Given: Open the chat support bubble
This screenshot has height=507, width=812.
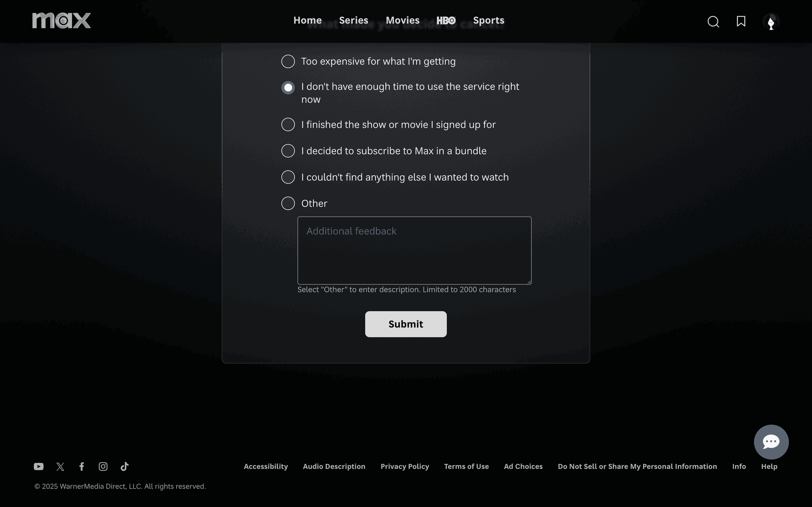Looking at the screenshot, I should point(771,442).
